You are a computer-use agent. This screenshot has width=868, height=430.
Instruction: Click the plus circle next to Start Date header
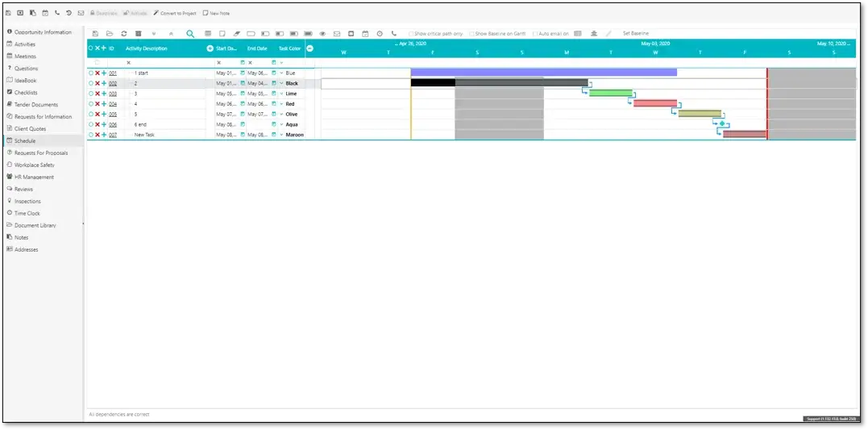point(210,48)
